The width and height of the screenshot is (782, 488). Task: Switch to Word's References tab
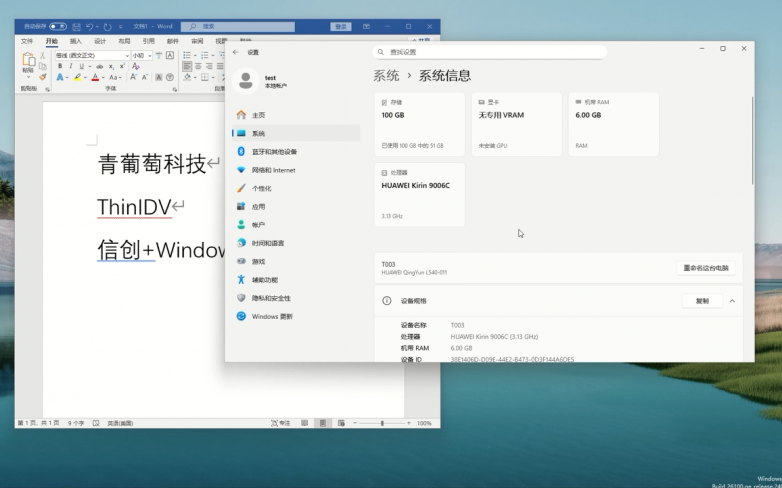(149, 41)
